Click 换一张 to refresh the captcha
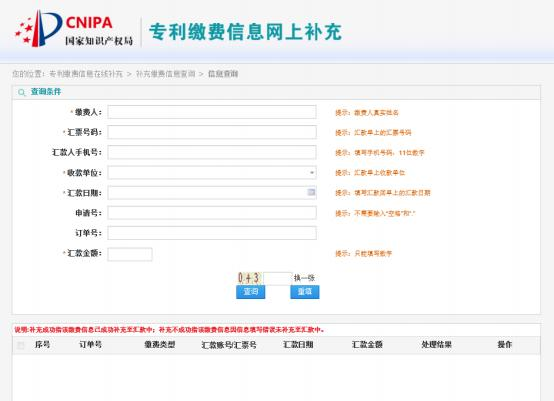The height and width of the screenshot is (401, 554). (304, 278)
